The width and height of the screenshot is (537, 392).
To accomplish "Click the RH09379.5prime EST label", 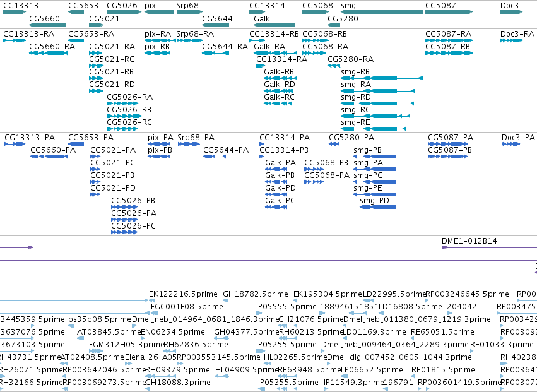I will [177, 370].
